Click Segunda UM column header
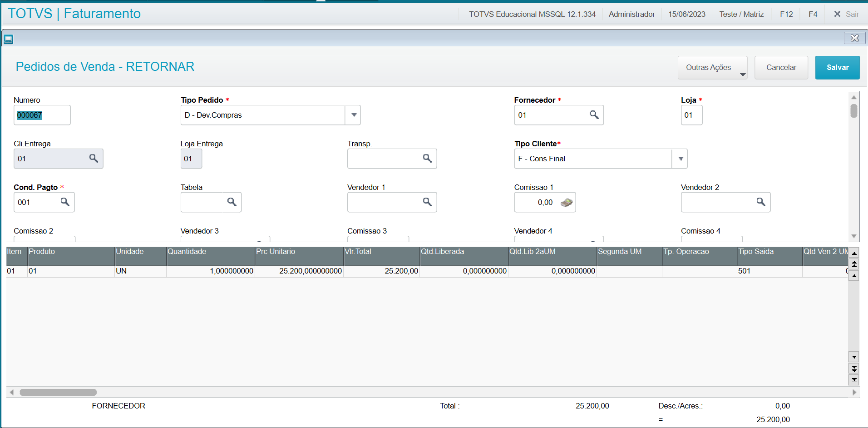 (630, 256)
